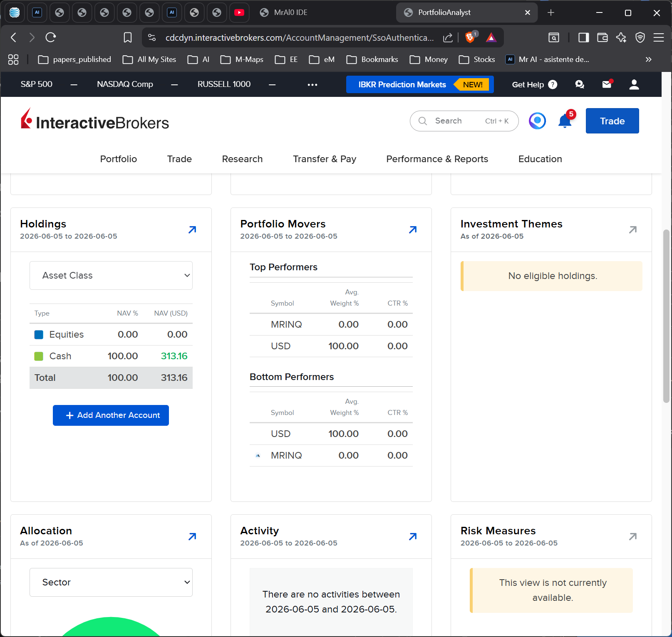The image size is (672, 637).
Task: Reload the page in browser
Action: (51, 37)
